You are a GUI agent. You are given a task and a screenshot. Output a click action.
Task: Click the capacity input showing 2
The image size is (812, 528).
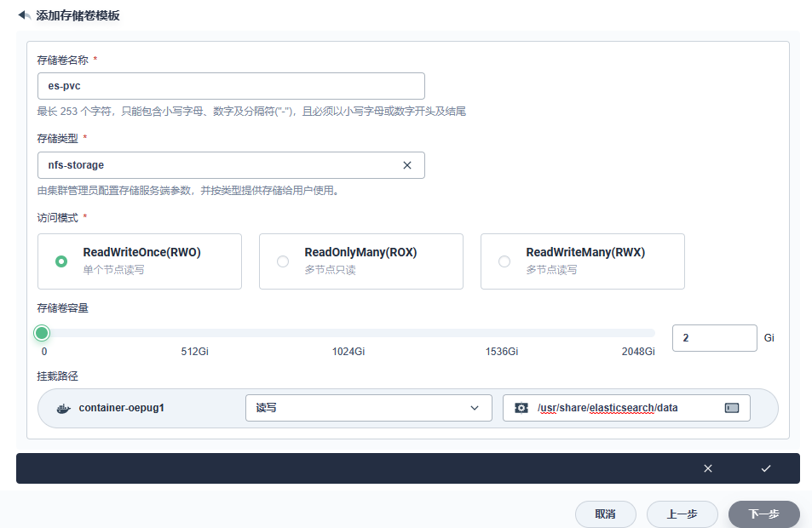pyautogui.click(x=714, y=338)
